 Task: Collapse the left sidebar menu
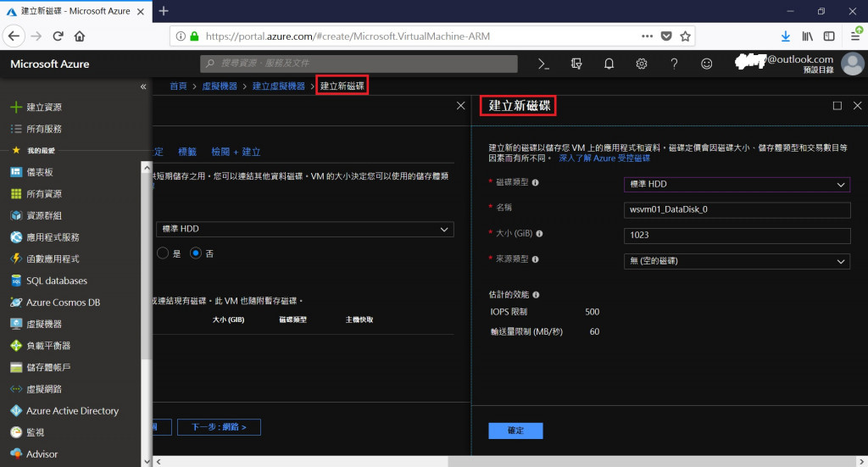click(x=143, y=86)
